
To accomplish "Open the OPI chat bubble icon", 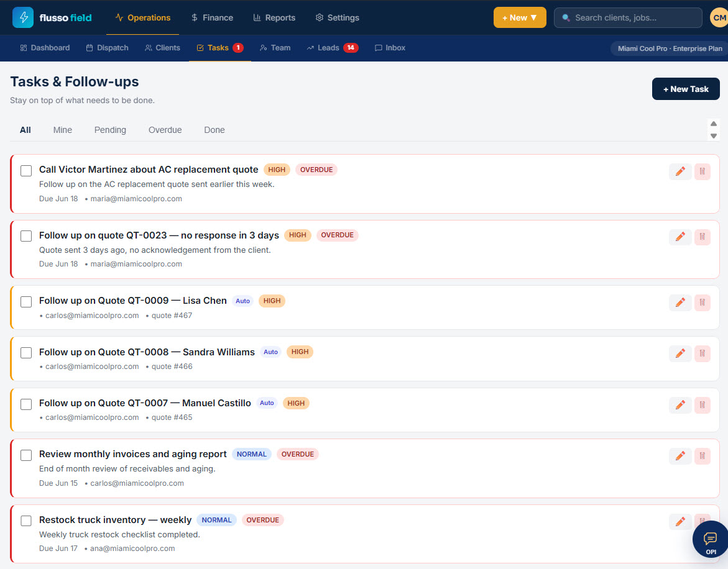I will (711, 540).
